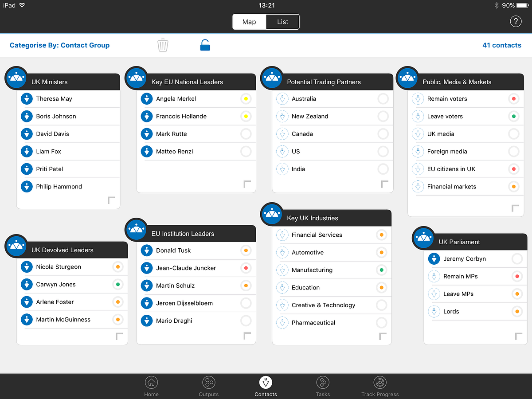Click the battery indicator in status bar
This screenshot has width=532, height=399.
(x=523, y=5)
